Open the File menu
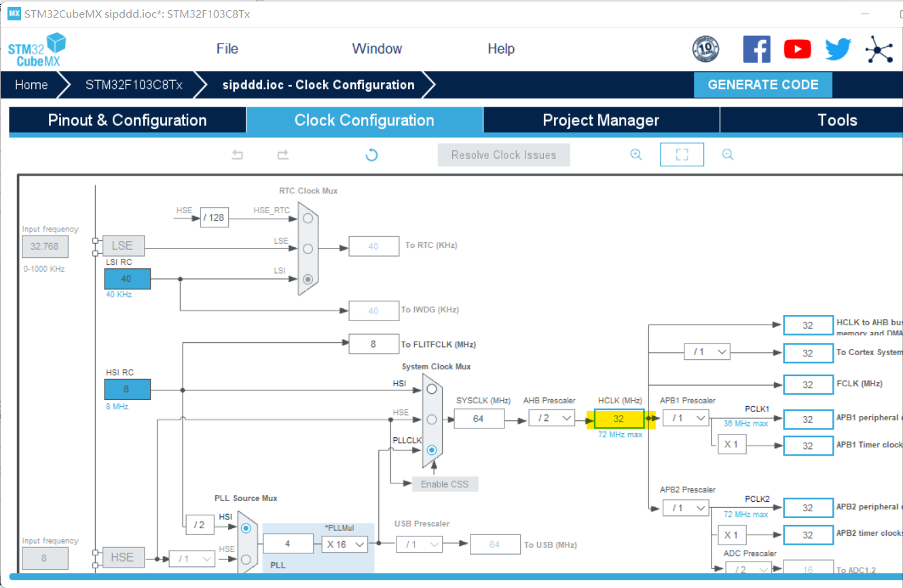 (227, 49)
